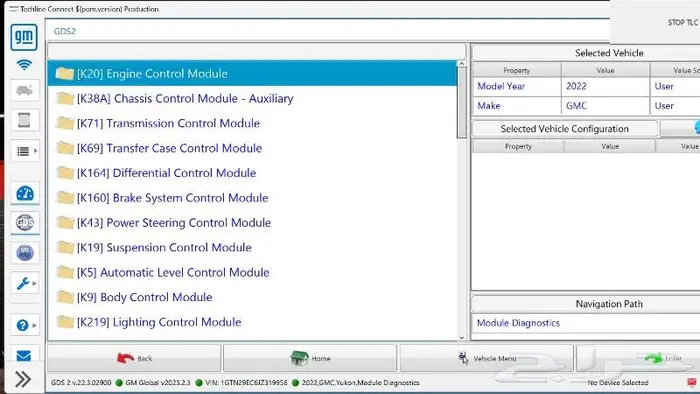The height and width of the screenshot is (394, 700).
Task: Click folder icon of K71 Transmission row
Action: 65,123
